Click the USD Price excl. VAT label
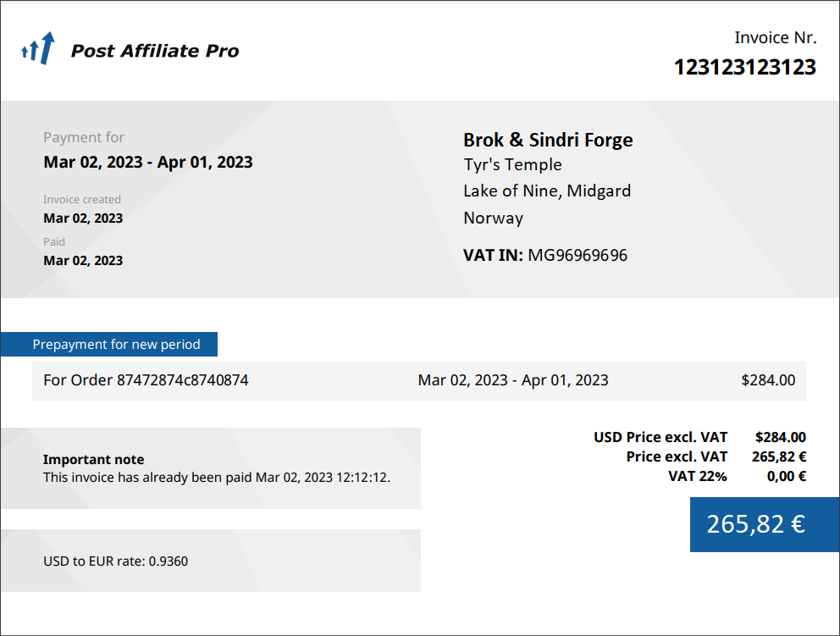This screenshot has width=840, height=636. click(x=660, y=437)
